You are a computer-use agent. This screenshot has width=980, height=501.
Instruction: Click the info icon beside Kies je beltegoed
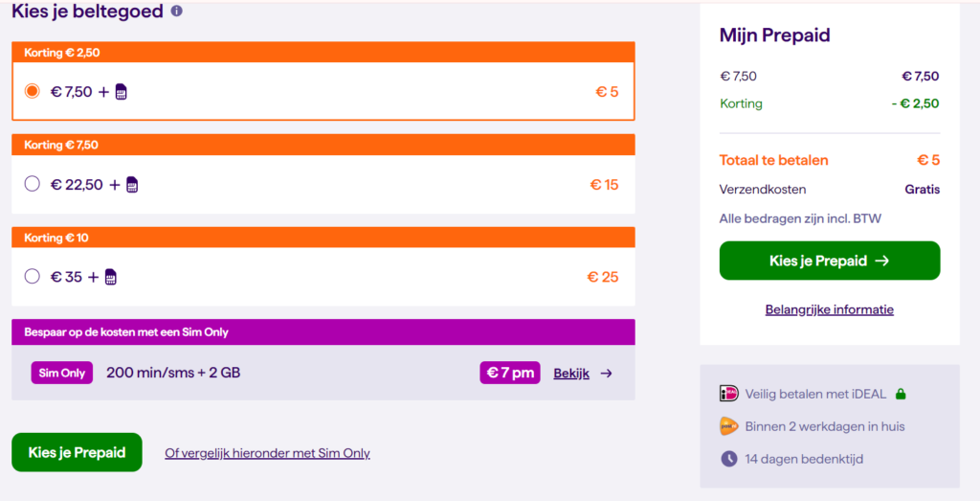176,11
